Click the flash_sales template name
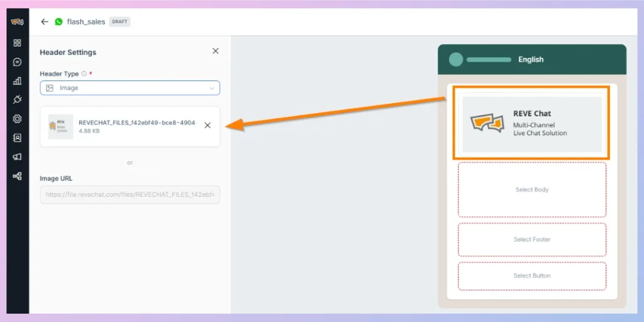 tap(86, 22)
